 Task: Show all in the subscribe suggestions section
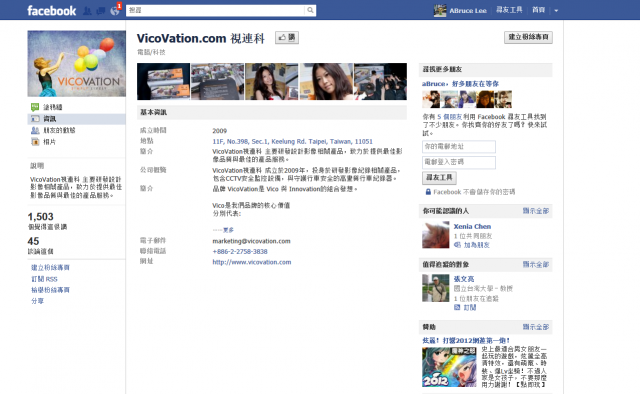(x=536, y=264)
